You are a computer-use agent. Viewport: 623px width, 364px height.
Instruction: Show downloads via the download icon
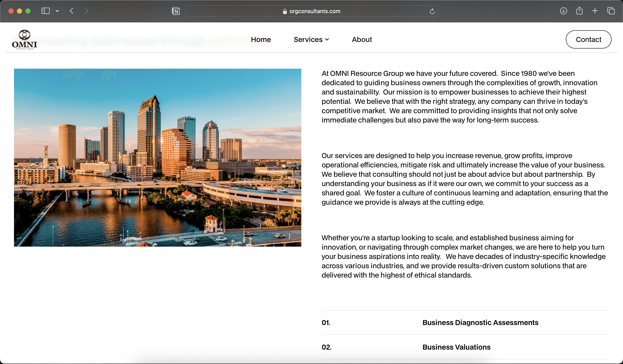pyautogui.click(x=563, y=11)
